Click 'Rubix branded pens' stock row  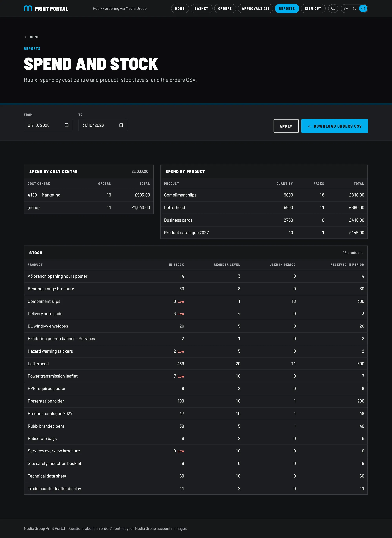[x=196, y=426]
